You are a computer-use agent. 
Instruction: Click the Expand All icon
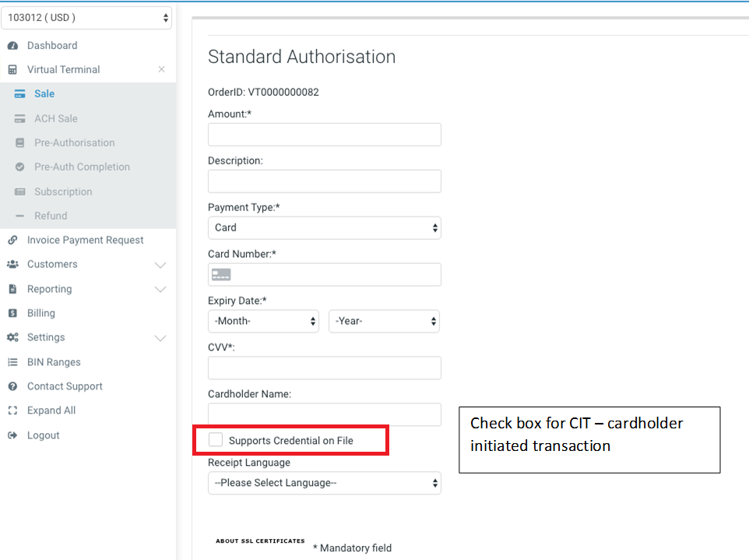point(12,410)
